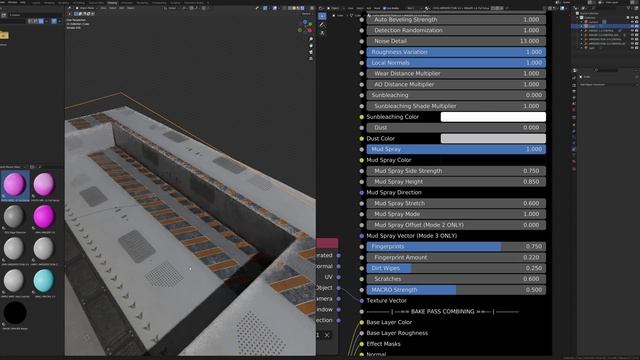Image resolution: width=640 pixels, height=360 pixels.
Task: Select the dark grey material sphere thumbnail
Action: click(x=14, y=216)
